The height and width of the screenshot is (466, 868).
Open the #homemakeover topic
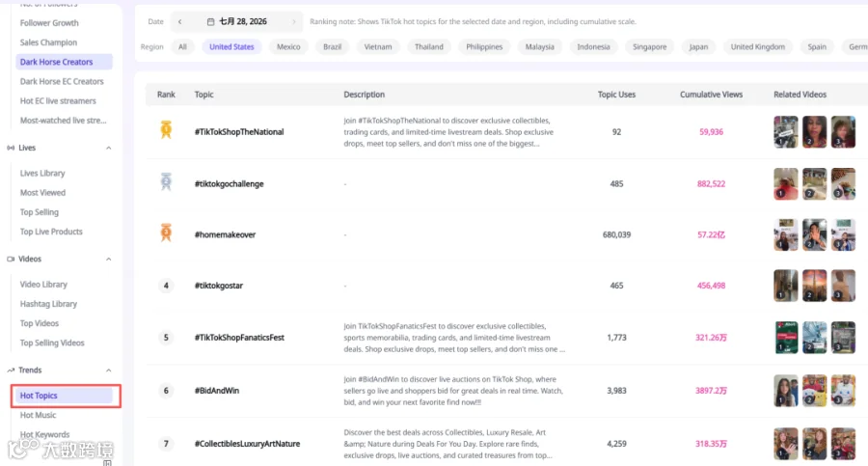(226, 234)
